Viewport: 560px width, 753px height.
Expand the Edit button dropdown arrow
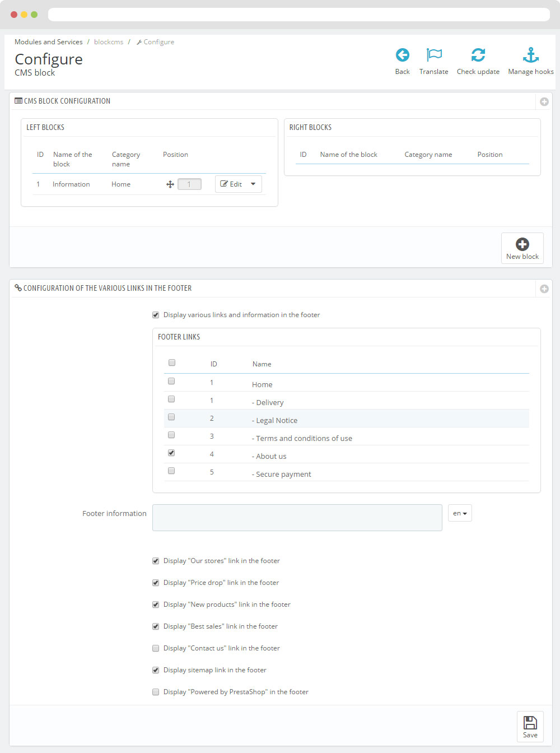point(253,184)
